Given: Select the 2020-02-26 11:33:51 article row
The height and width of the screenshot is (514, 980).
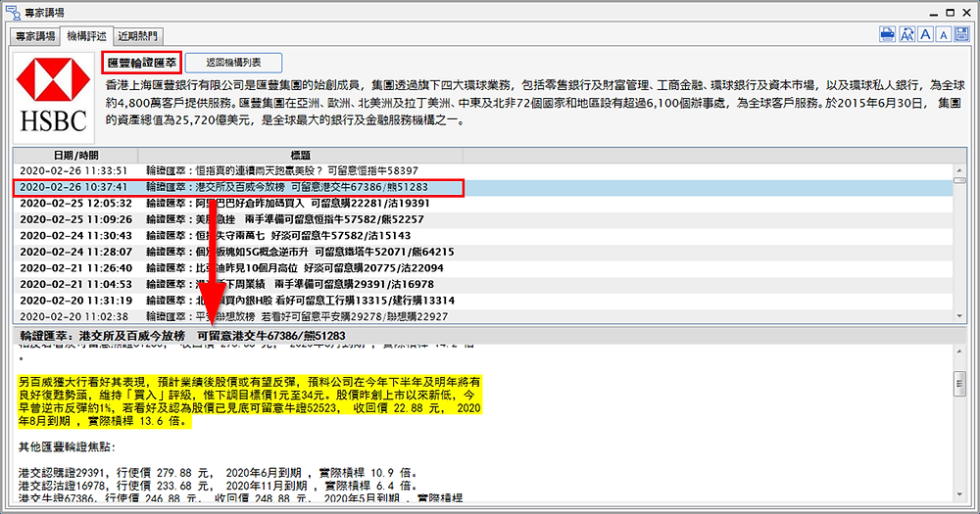Looking at the screenshot, I should (483, 170).
